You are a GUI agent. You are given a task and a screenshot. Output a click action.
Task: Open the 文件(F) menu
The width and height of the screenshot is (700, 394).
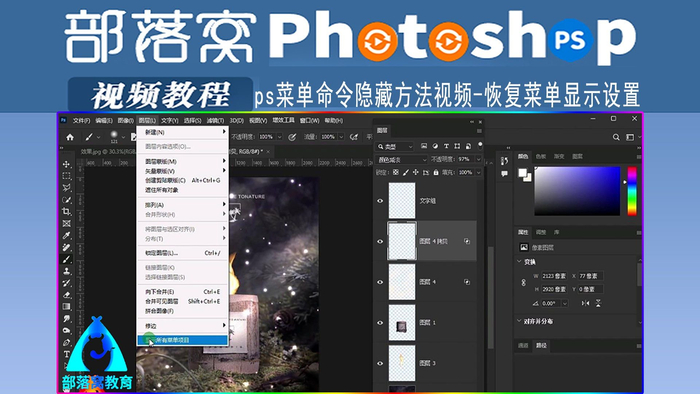point(81,120)
